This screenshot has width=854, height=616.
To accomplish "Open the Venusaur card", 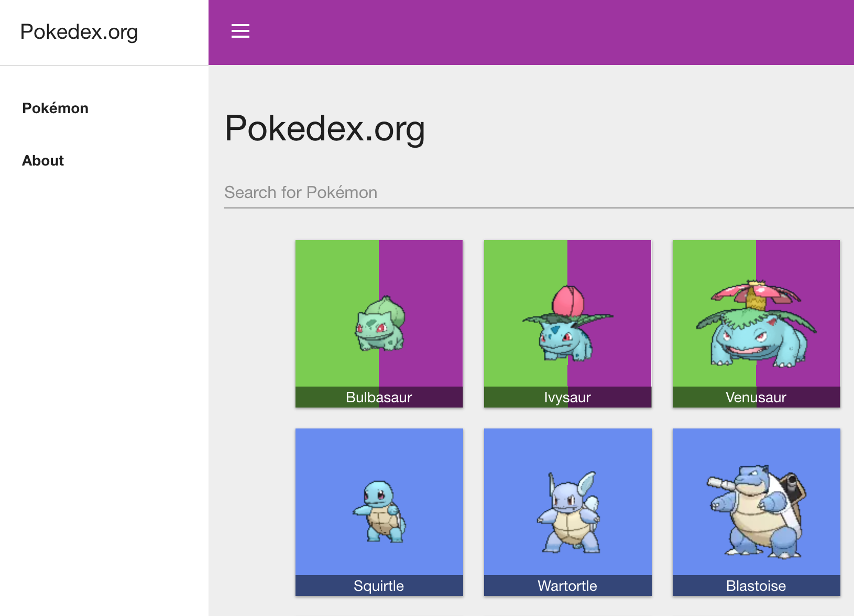I will (756, 323).
